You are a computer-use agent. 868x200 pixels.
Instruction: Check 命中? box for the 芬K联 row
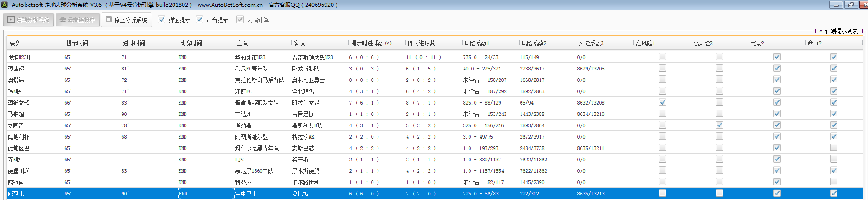(x=833, y=159)
